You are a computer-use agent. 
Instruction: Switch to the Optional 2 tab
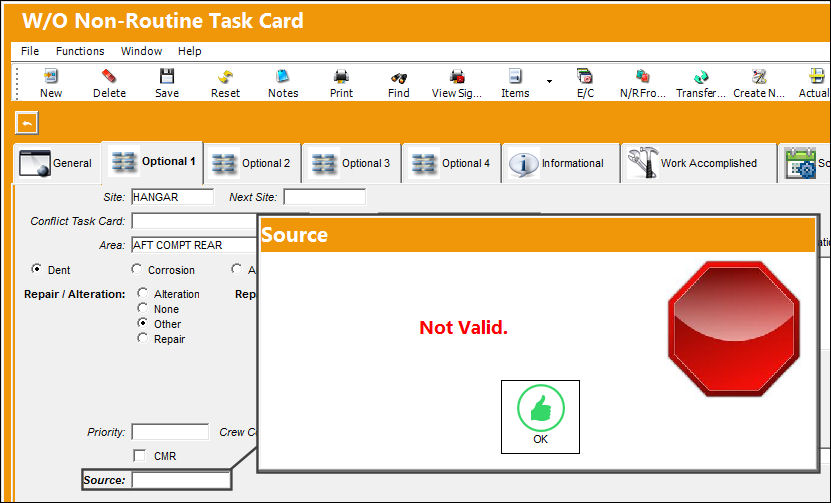click(252, 163)
